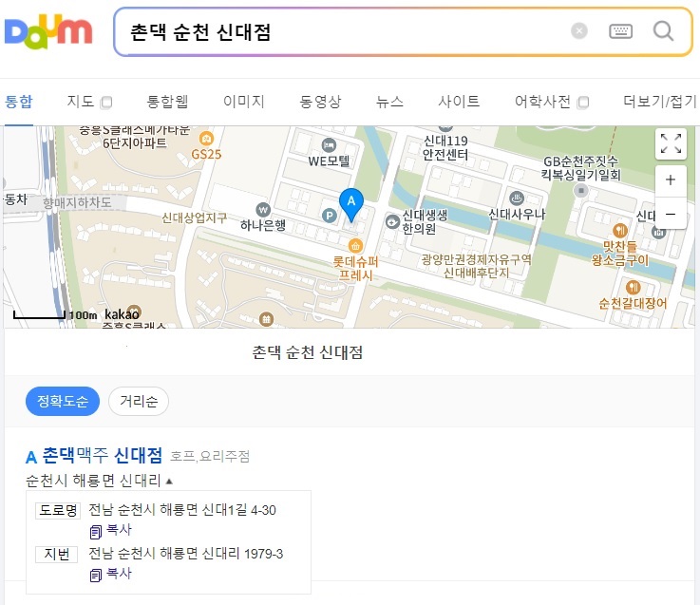Image resolution: width=700 pixels, height=605 pixels.
Task: Select the 신대사우나 sauna icon
Action: (517, 198)
